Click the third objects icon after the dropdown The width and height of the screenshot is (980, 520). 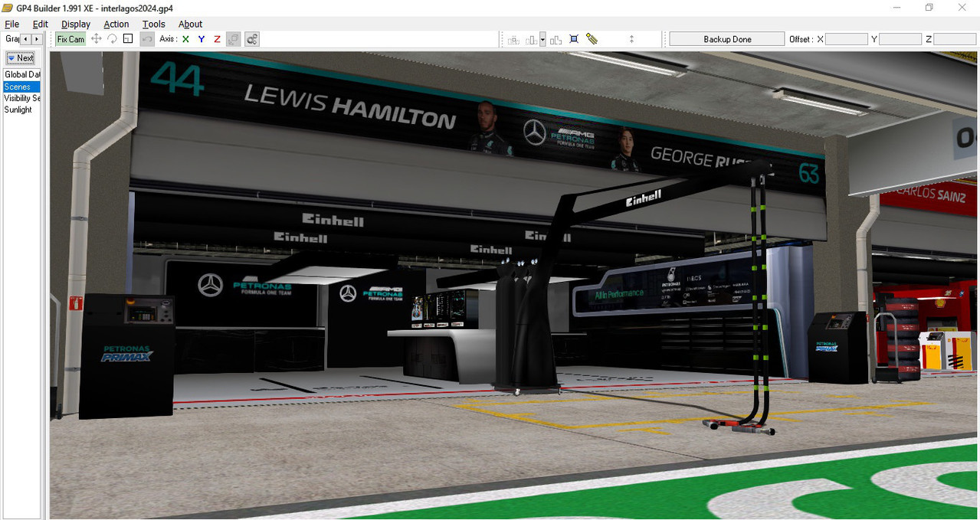(556, 39)
